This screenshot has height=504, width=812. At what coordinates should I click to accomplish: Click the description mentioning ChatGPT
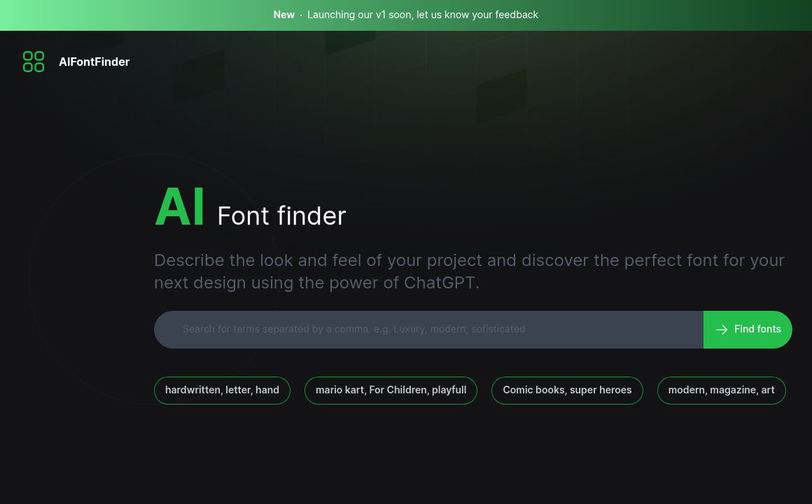pyautogui.click(x=469, y=271)
